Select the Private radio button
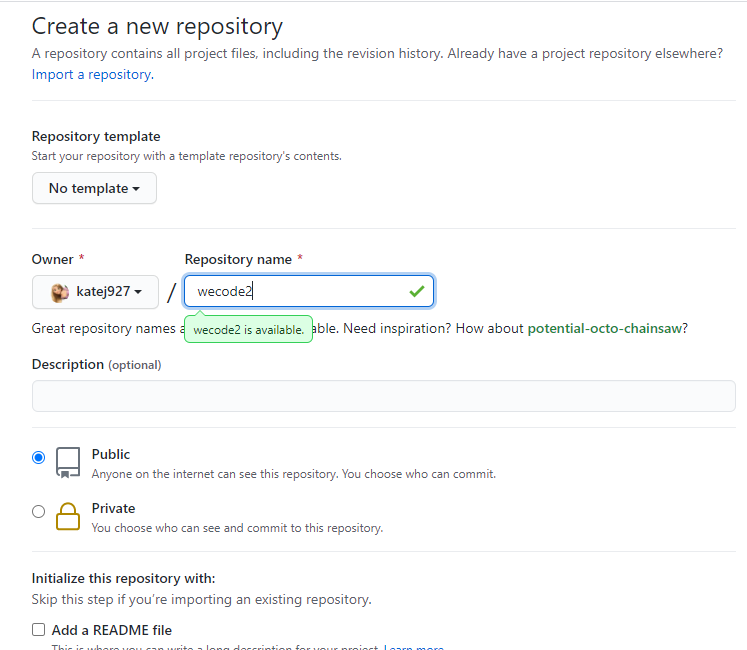 click(x=39, y=511)
